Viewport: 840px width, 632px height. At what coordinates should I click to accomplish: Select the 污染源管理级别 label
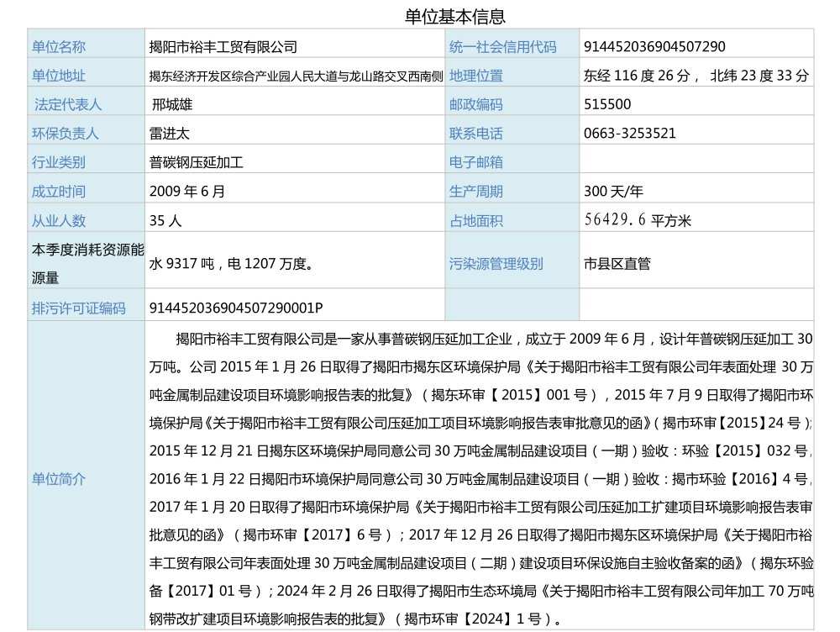[496, 264]
